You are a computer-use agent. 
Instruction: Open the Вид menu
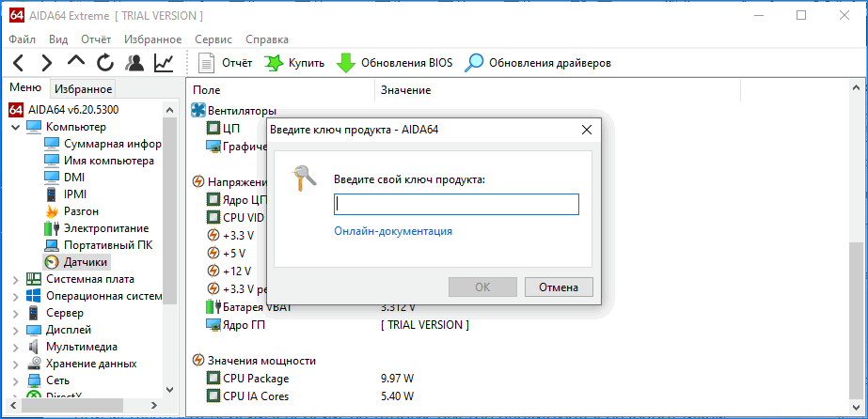(58, 39)
